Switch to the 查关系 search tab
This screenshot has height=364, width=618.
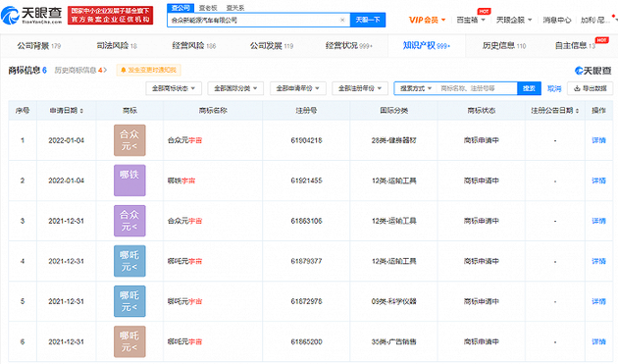tap(235, 8)
